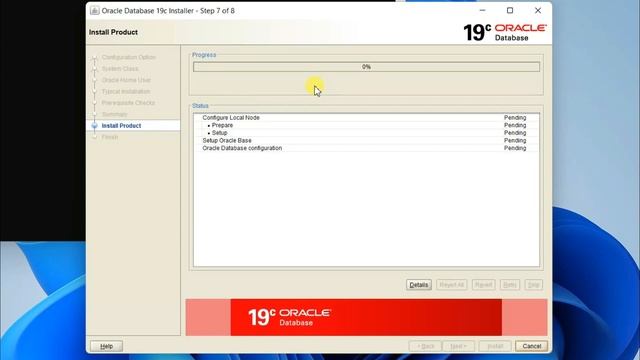Select the Prerequisite Checks step
The height and width of the screenshot is (360, 640).
coord(128,103)
